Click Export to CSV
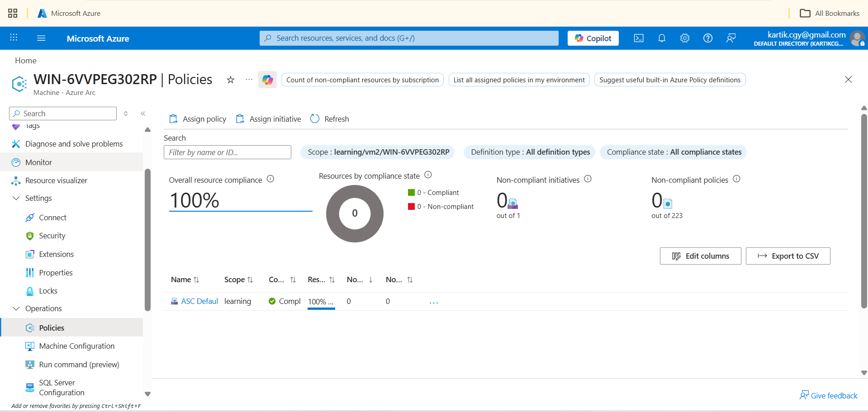This screenshot has height=412, width=868. [x=788, y=256]
